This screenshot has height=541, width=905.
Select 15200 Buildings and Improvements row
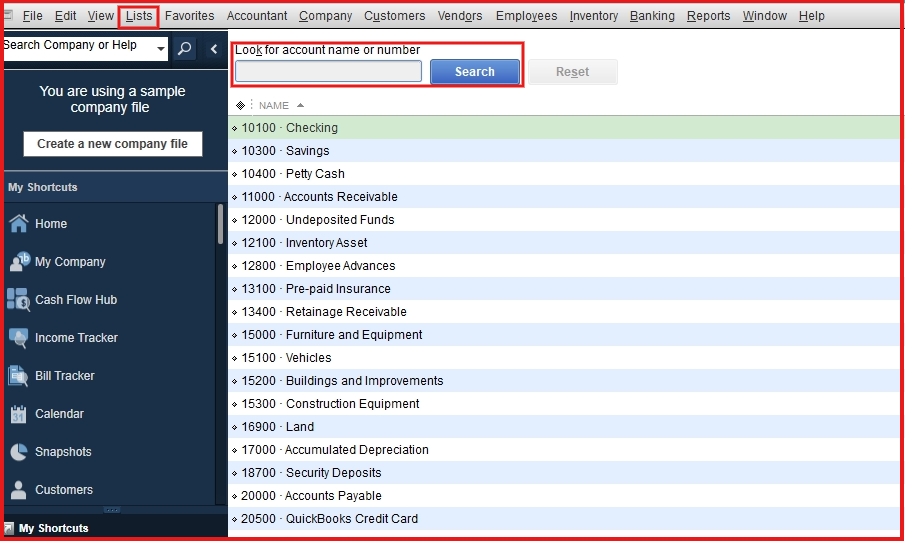click(564, 381)
